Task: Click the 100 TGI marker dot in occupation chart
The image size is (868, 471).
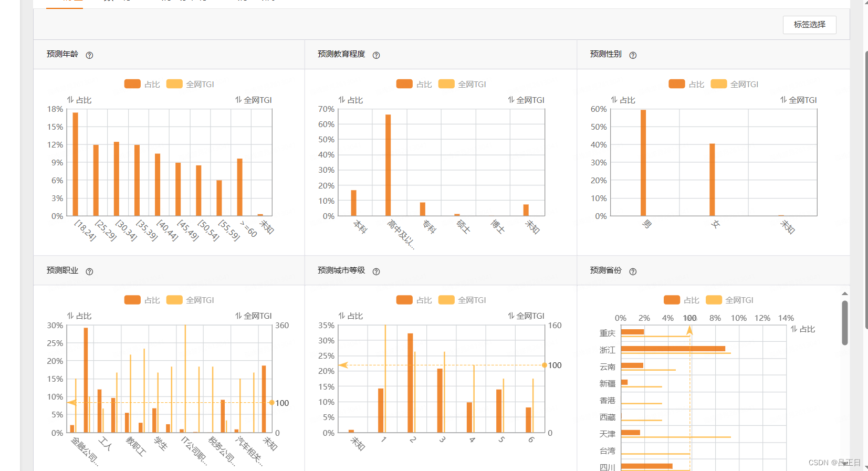Action: 271,403
